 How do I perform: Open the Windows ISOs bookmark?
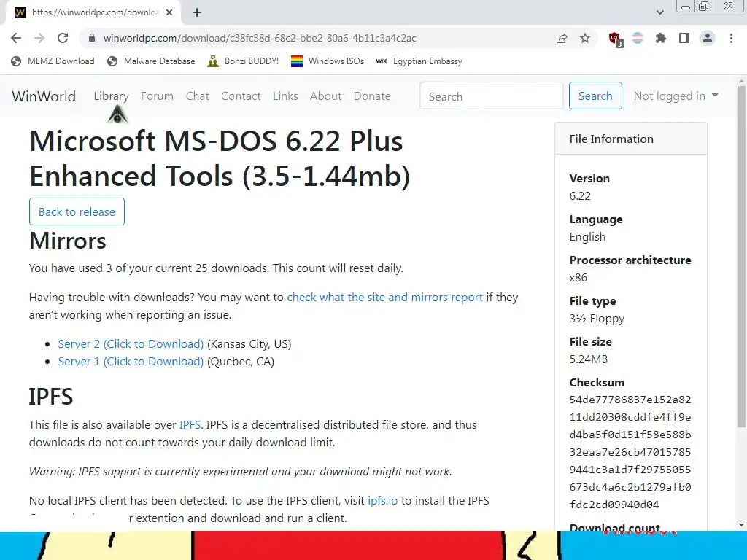(328, 61)
